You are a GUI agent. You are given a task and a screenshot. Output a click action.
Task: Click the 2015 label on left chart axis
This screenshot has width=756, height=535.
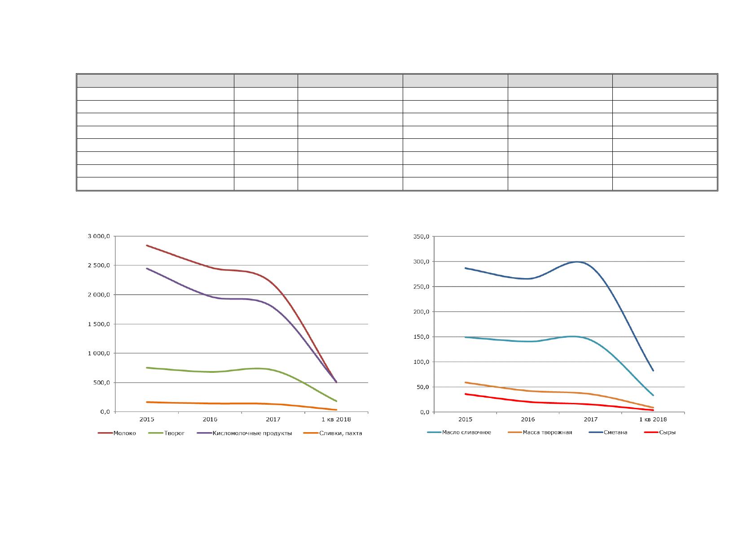147,420
